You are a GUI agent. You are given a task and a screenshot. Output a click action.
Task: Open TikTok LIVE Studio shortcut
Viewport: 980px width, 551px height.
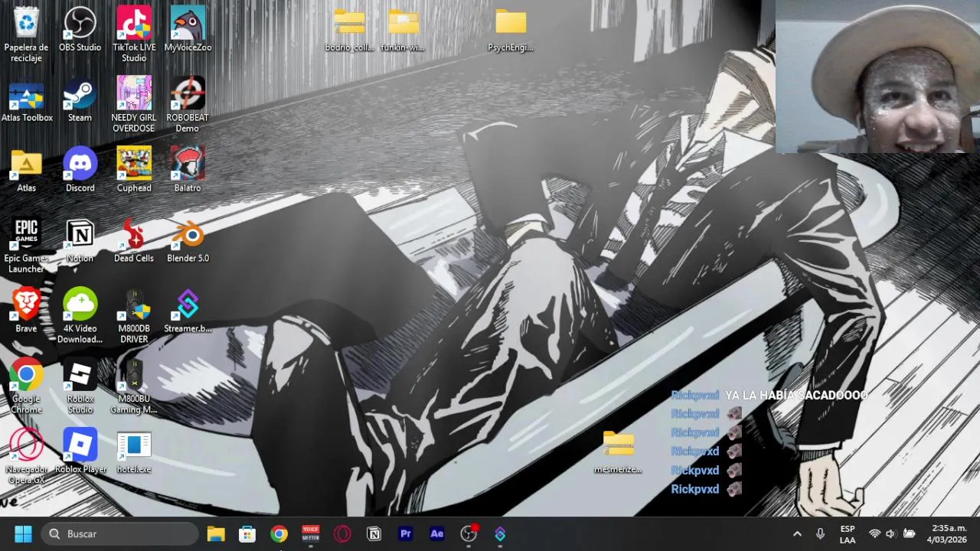click(134, 34)
